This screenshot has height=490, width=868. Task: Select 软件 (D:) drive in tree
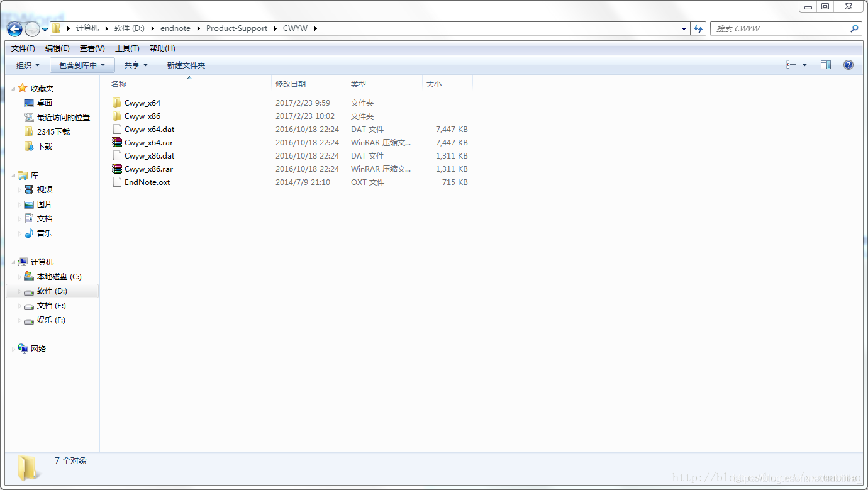pos(52,291)
